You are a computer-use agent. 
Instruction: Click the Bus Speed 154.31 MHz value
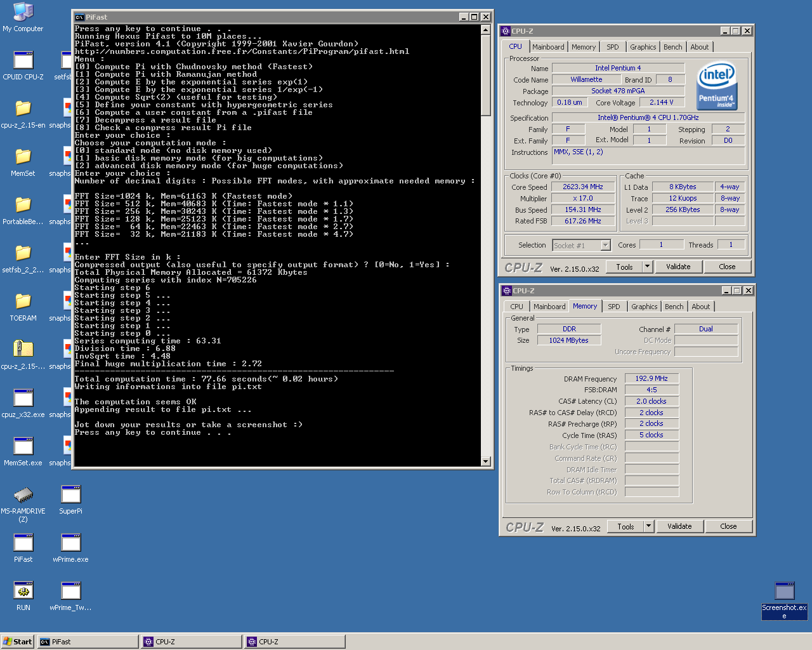click(583, 210)
